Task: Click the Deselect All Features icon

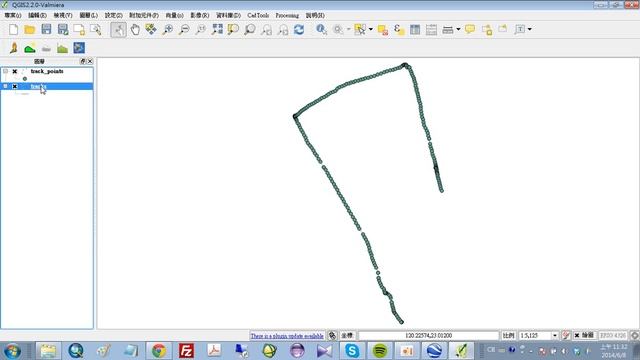Action: pos(382,29)
